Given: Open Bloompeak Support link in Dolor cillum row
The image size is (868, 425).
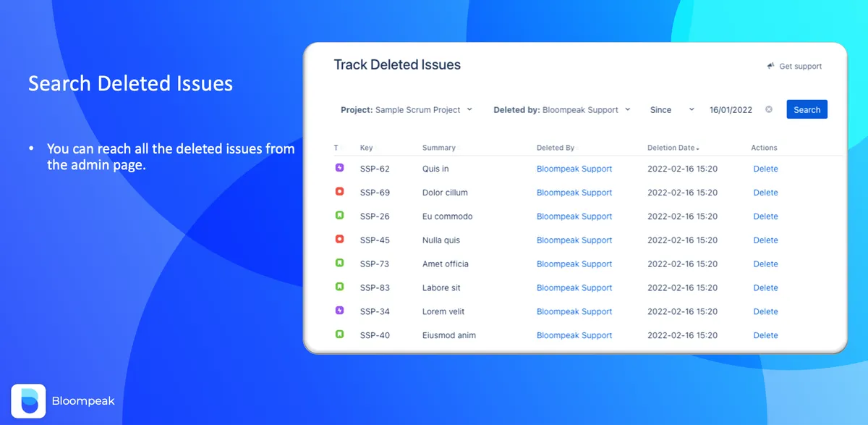Looking at the screenshot, I should click(574, 193).
